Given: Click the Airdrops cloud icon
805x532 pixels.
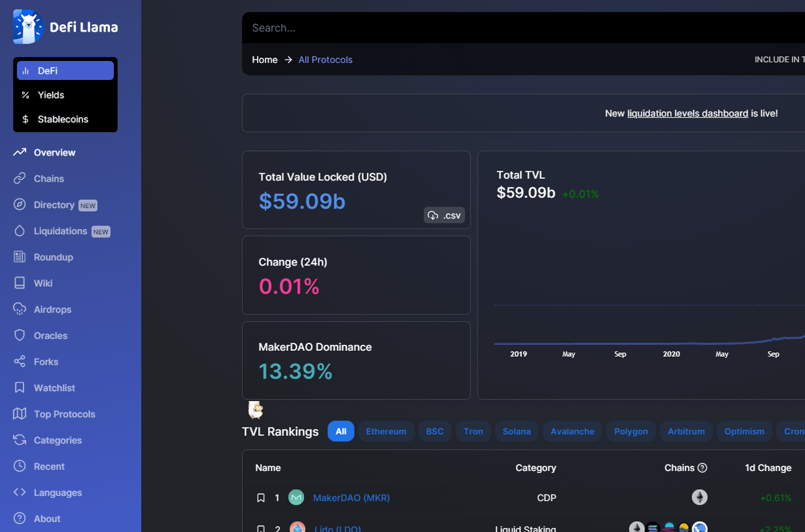Looking at the screenshot, I should [19, 309].
